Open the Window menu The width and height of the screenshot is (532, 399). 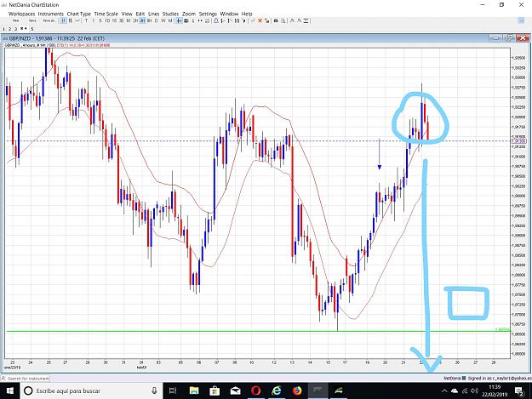coord(229,14)
